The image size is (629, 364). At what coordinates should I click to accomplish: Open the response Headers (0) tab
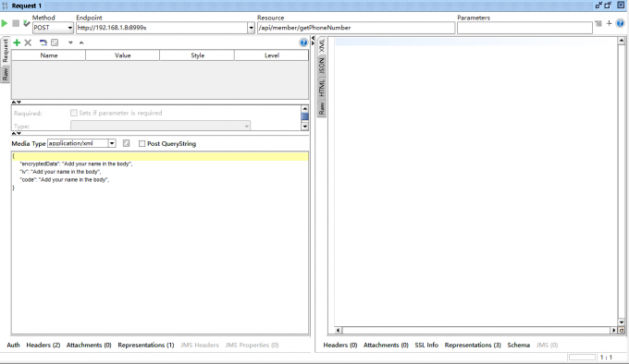click(x=340, y=345)
